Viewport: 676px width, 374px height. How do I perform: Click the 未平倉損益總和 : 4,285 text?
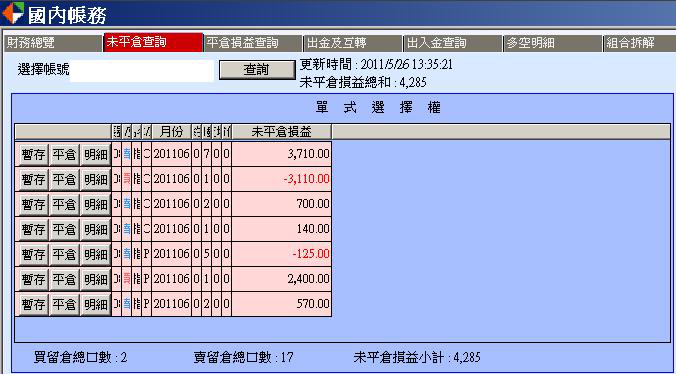363,82
